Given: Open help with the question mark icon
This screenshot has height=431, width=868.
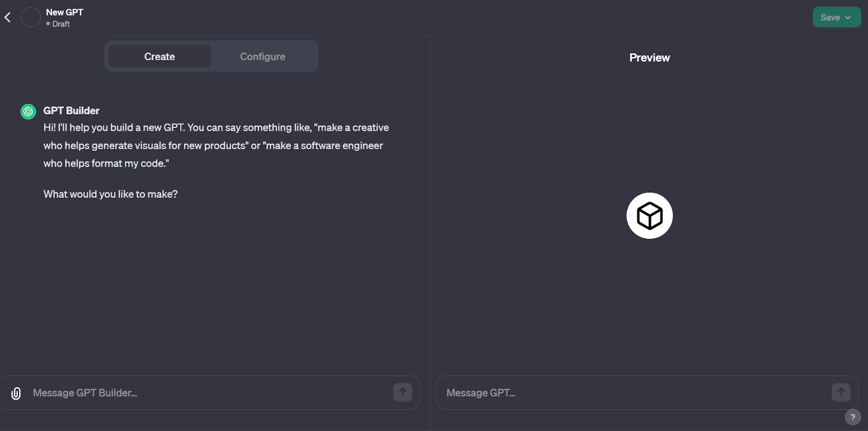Looking at the screenshot, I should pos(853,417).
